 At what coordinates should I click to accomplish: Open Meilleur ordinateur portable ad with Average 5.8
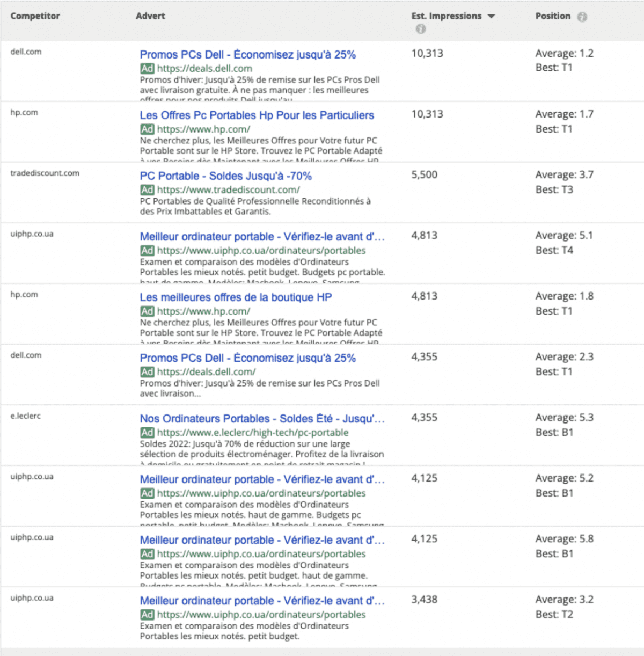click(x=262, y=540)
